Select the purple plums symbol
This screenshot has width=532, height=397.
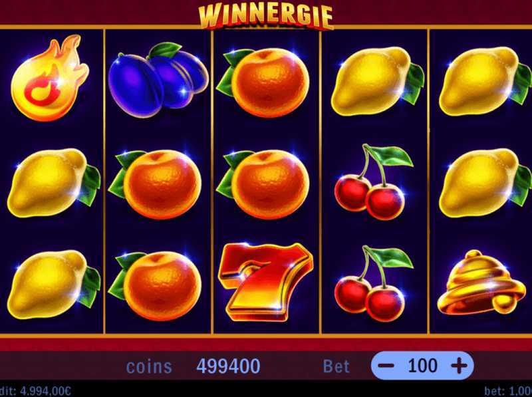158,80
